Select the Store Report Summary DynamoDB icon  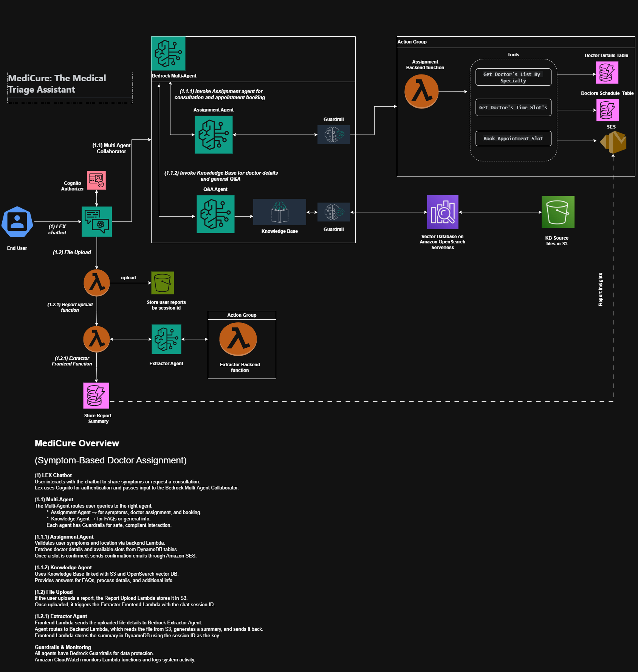pyautogui.click(x=96, y=395)
